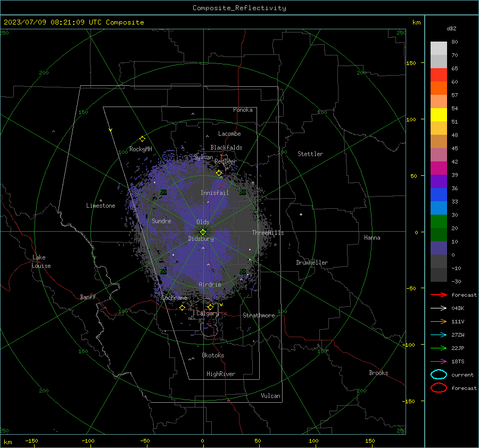Select the Sylvan label
Viewport: 479px width, 448px height.
click(203, 157)
